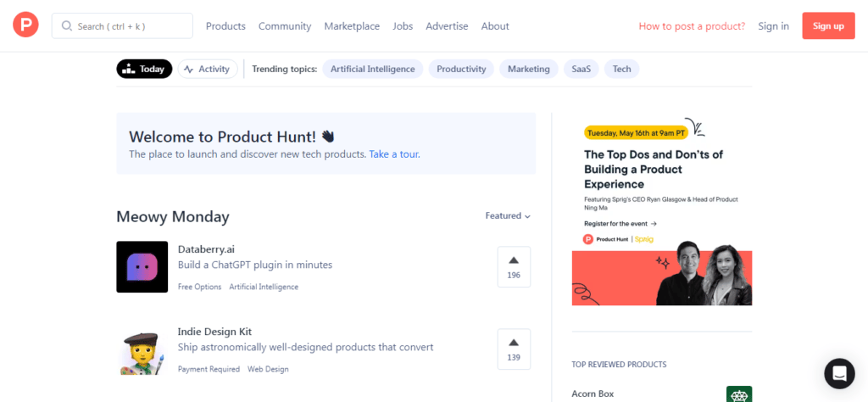Viewport: 868px width, 402px height.
Task: Upvote Indie Design Kit product
Action: (514, 349)
